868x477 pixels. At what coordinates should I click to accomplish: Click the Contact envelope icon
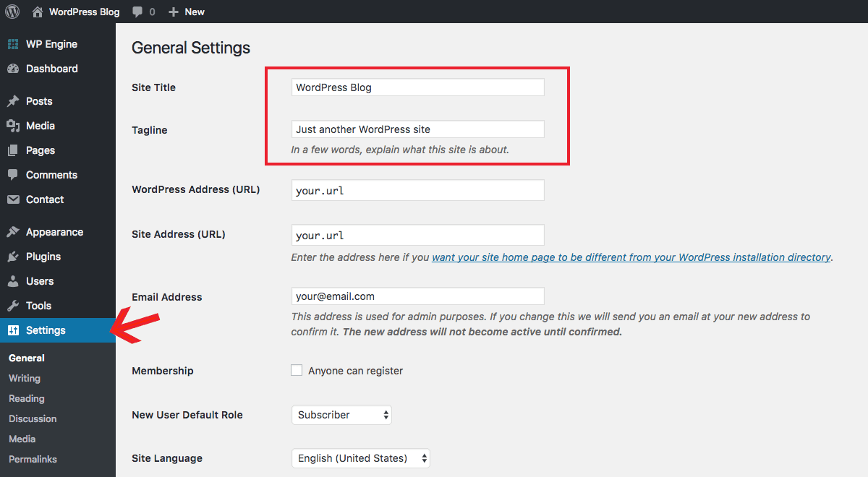13,199
